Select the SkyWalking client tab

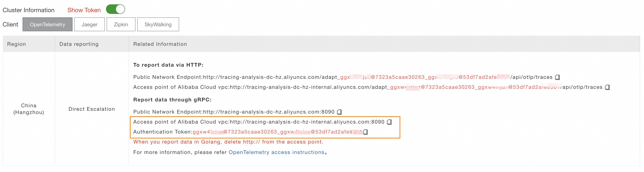[x=158, y=25]
